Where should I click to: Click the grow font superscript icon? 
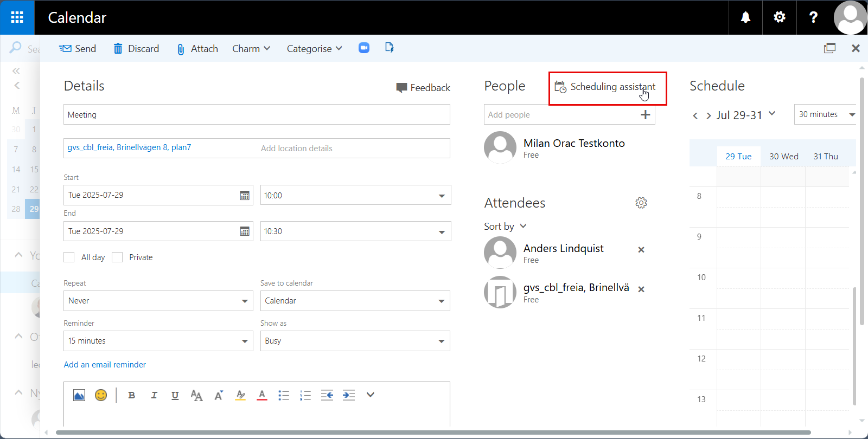point(219,395)
